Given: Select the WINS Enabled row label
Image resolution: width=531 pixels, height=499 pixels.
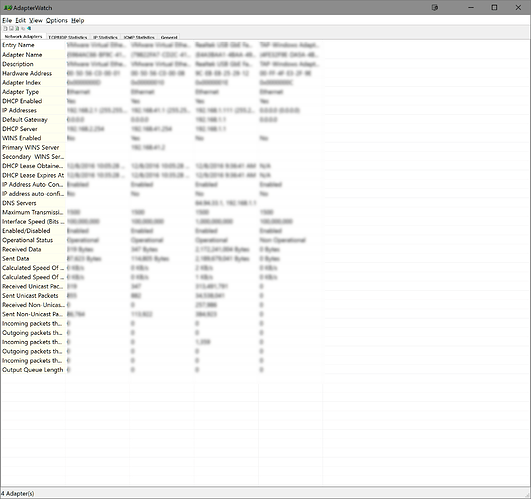Looking at the screenshot, I should [22, 138].
